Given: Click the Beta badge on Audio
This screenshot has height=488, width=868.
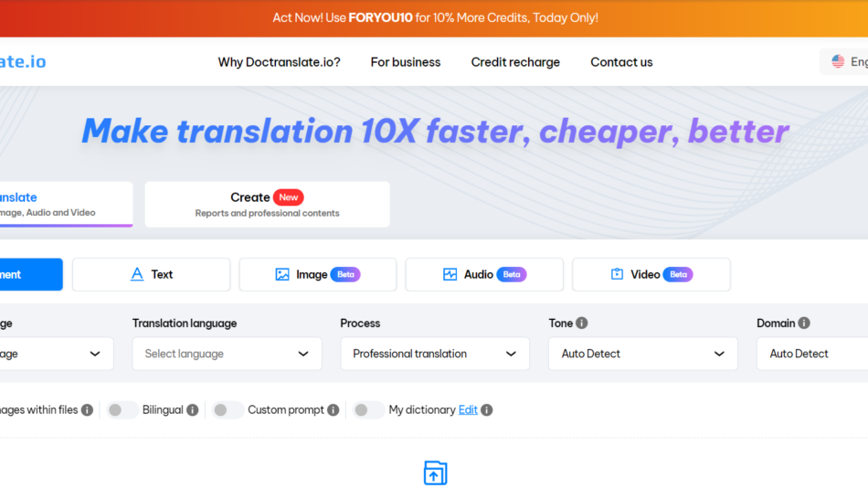Looking at the screenshot, I should tap(512, 274).
